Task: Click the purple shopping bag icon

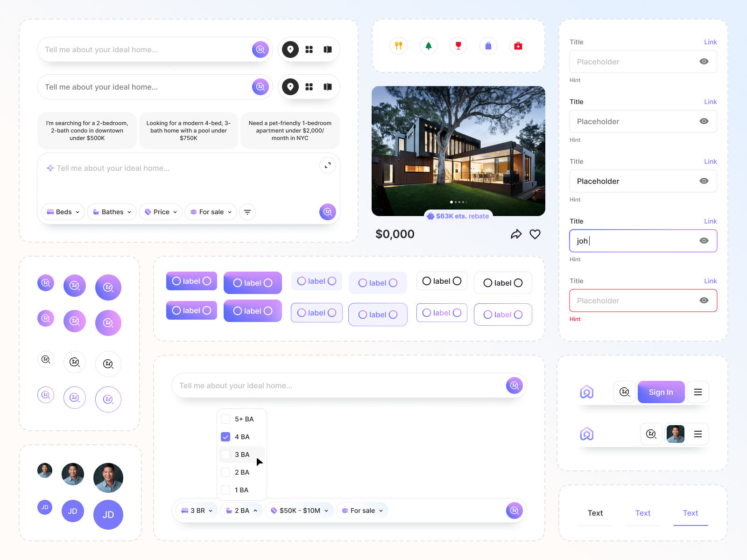Action: [x=488, y=46]
